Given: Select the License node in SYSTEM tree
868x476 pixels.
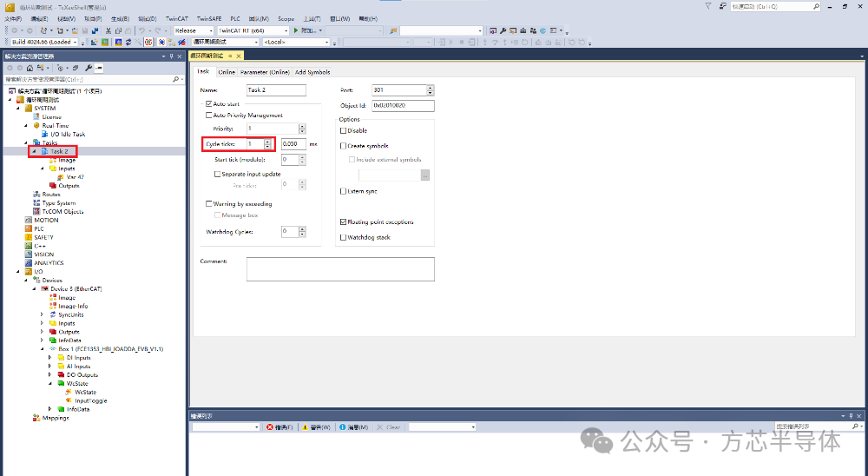Looking at the screenshot, I should point(51,117).
